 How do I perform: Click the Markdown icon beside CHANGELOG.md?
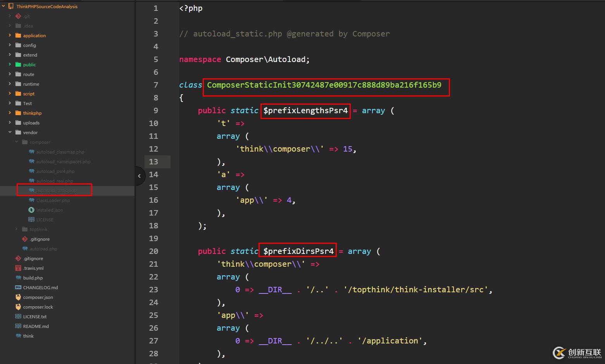coord(18,288)
